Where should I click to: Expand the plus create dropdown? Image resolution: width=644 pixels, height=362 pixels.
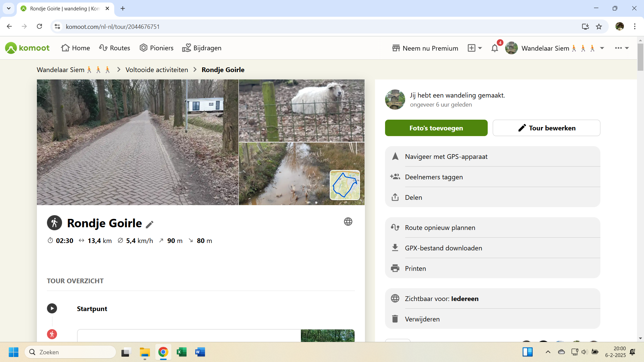tap(475, 48)
